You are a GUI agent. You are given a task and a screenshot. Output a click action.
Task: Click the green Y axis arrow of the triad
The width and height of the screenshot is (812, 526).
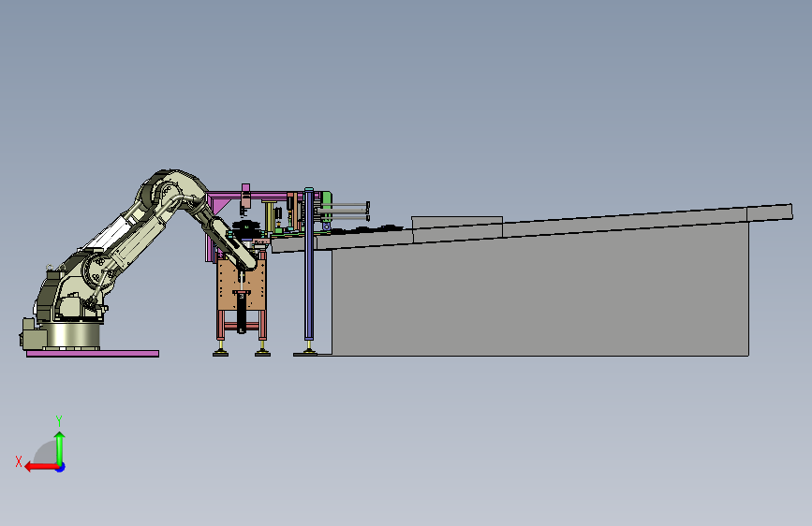60,448
